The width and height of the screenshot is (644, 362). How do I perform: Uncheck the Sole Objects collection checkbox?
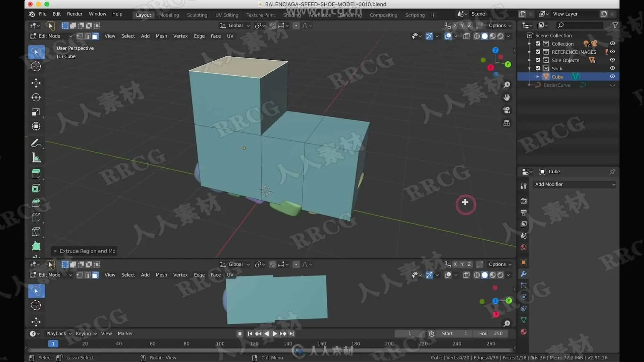point(538,60)
